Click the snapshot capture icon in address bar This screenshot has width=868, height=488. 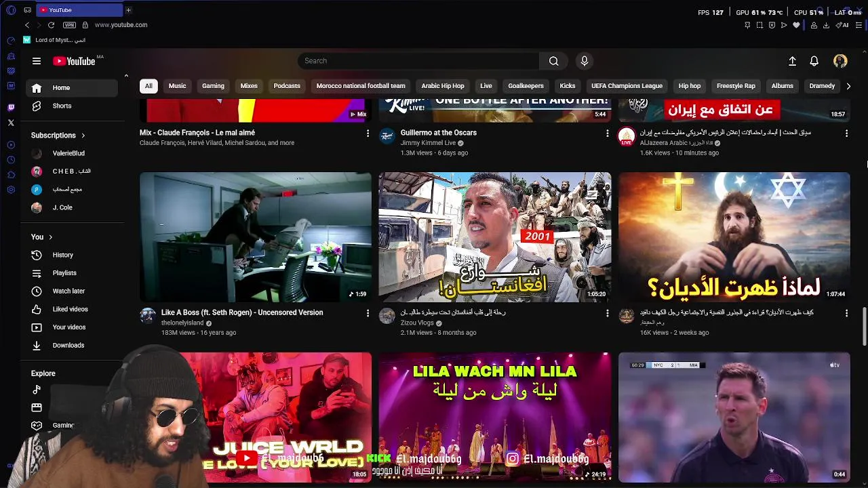(759, 25)
